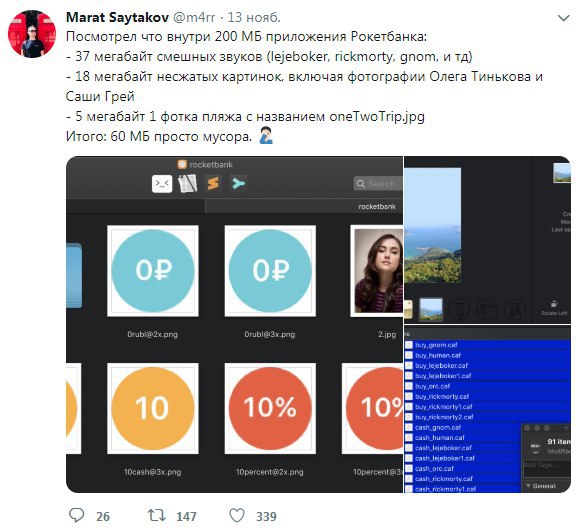Click the retweet arrows icon
579x530 pixels.
point(157,515)
